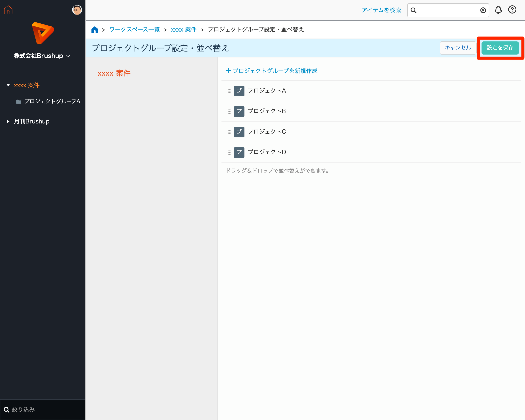The height and width of the screenshot is (420, 525).
Task: Click the notification bell icon
Action: tap(498, 10)
